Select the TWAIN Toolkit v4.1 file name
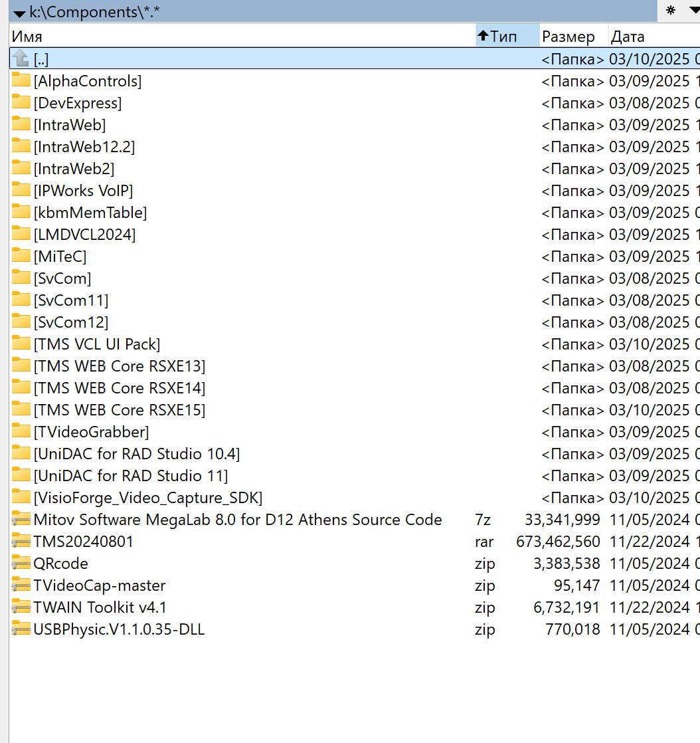700x743 pixels. [100, 607]
